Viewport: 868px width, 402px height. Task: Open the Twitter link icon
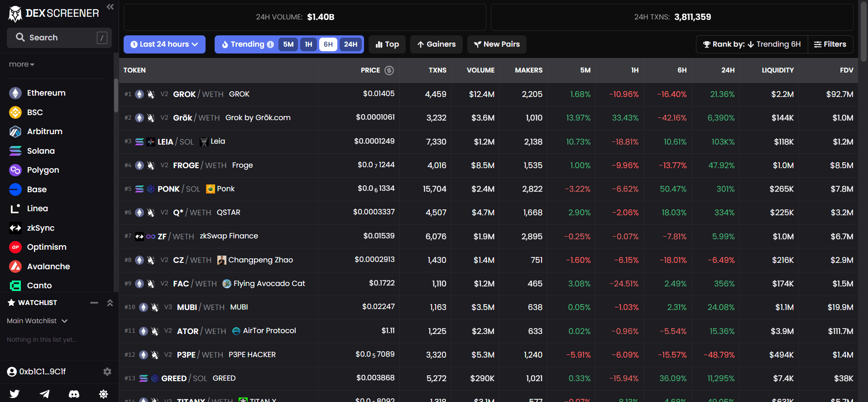pyautogui.click(x=14, y=394)
